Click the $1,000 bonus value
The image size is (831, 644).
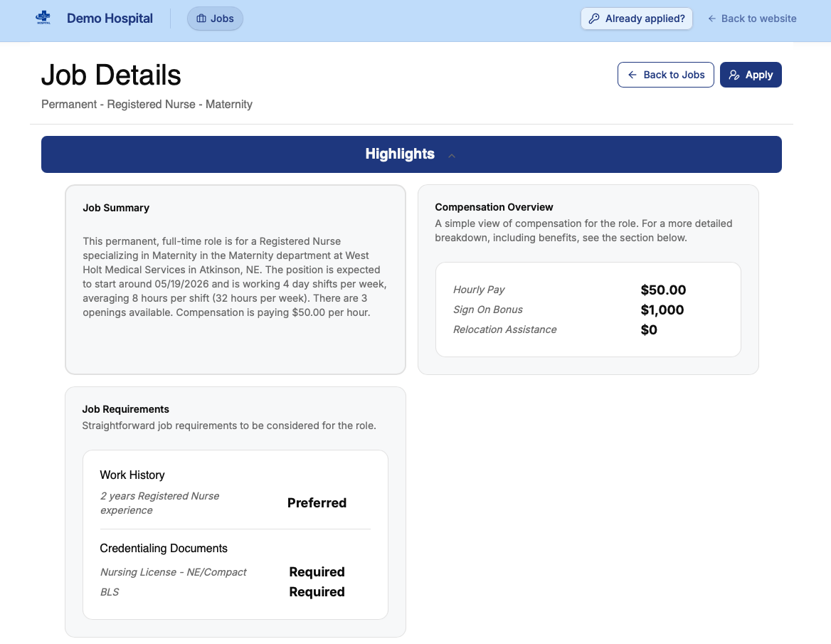click(x=662, y=310)
